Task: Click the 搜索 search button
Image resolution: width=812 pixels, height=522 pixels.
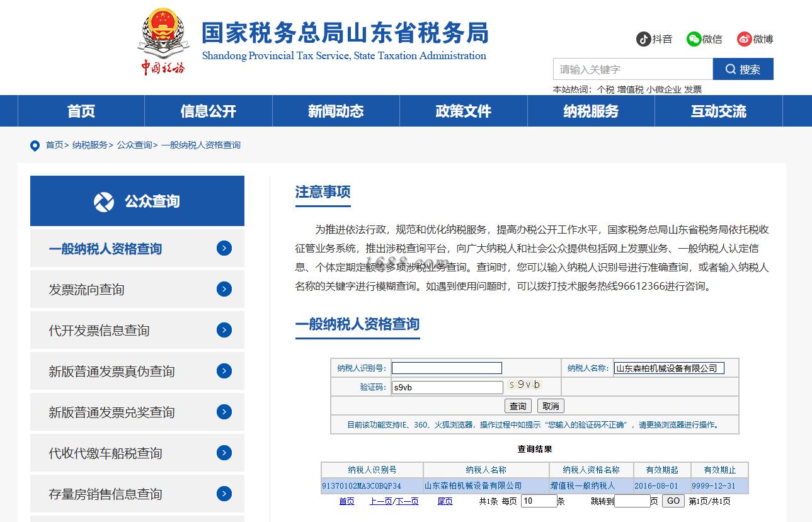Action: 743,69
